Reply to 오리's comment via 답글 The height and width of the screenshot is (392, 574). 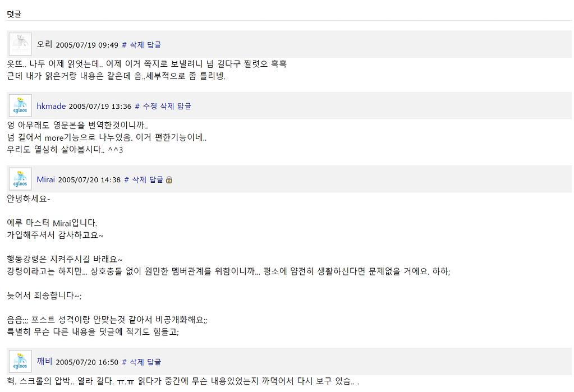pos(154,45)
